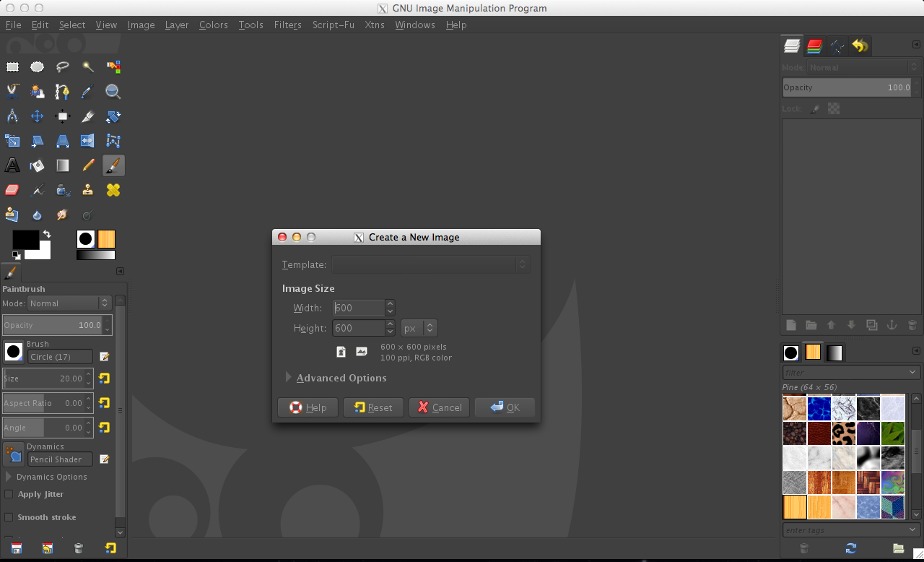Select the Clone stamp tool

click(88, 190)
